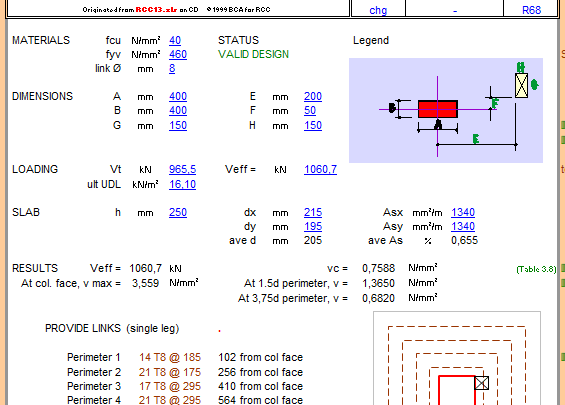Click the chg header cell
This screenshot has height=405, width=565.
(x=378, y=10)
